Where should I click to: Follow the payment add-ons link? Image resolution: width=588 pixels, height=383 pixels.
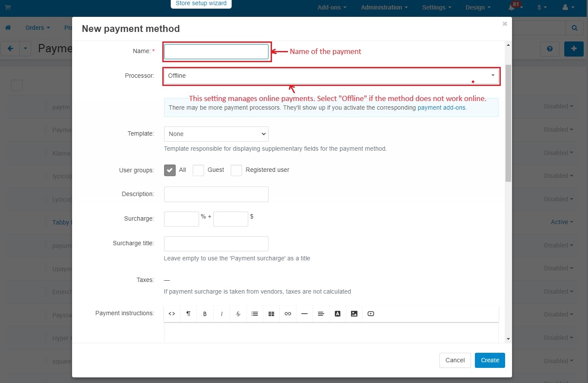(x=441, y=108)
